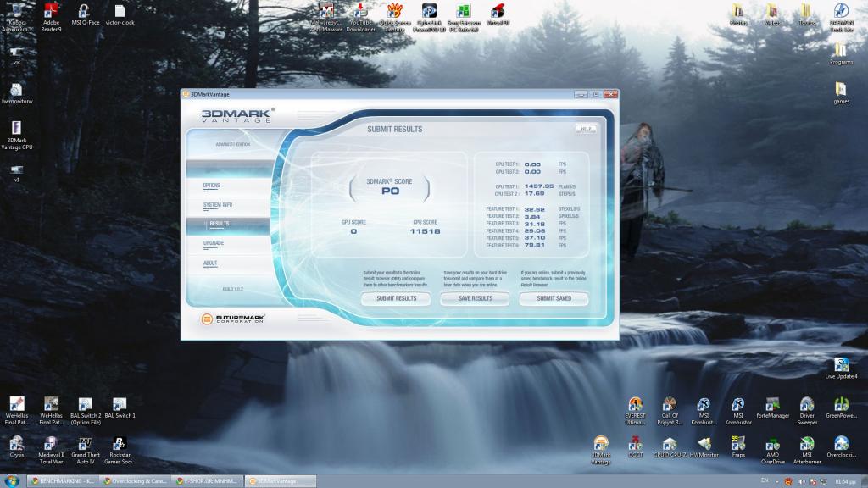Switch to BENCHMARKING Chrome taskbar window
This screenshot has width=868, height=488.
[63, 481]
